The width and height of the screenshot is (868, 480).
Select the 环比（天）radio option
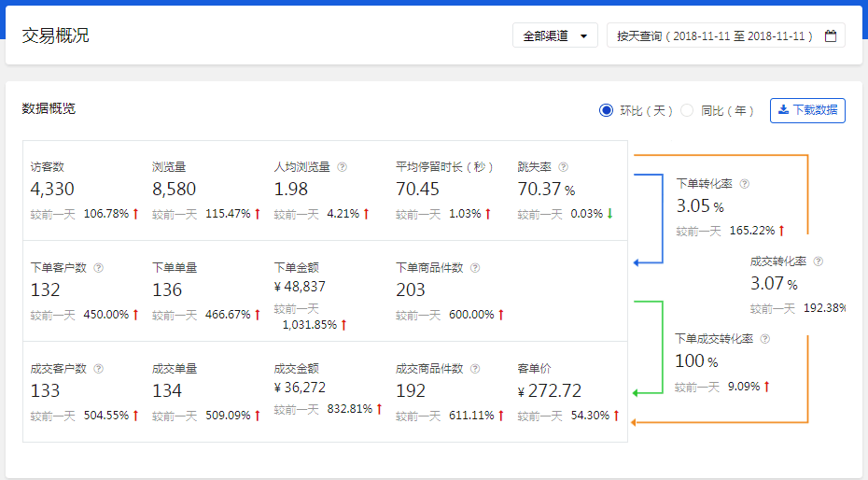click(x=607, y=110)
